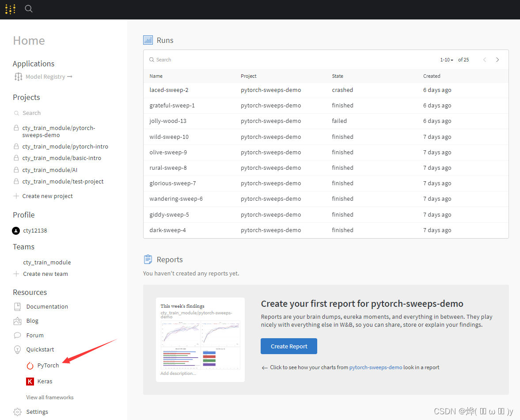The height and width of the screenshot is (420, 520).
Task: Open cty_train_module/pytorch-sweeps-demo project
Action: 59,131
